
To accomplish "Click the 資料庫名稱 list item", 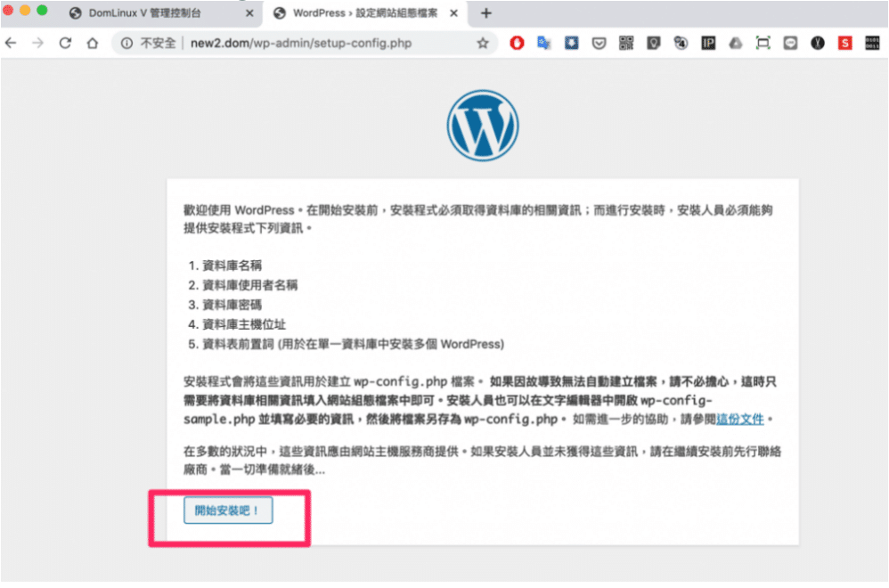I will click(232, 265).
